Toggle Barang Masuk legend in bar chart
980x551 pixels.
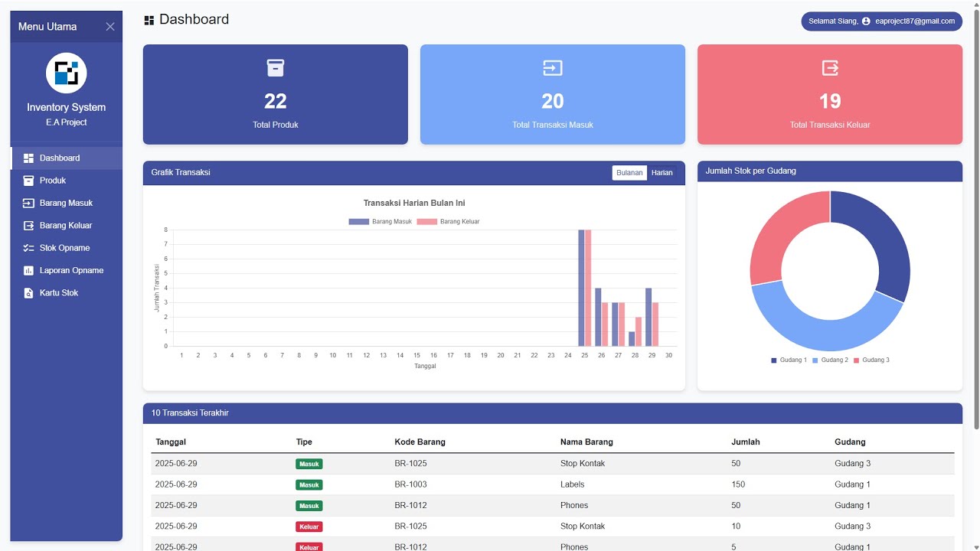(381, 222)
